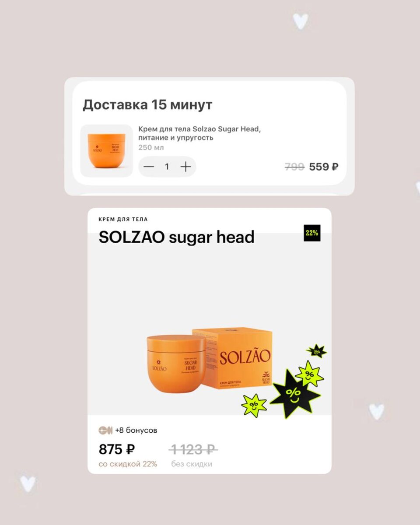Increase quantity with the plus button
Viewport: 420px width, 525px height.
[186, 167]
